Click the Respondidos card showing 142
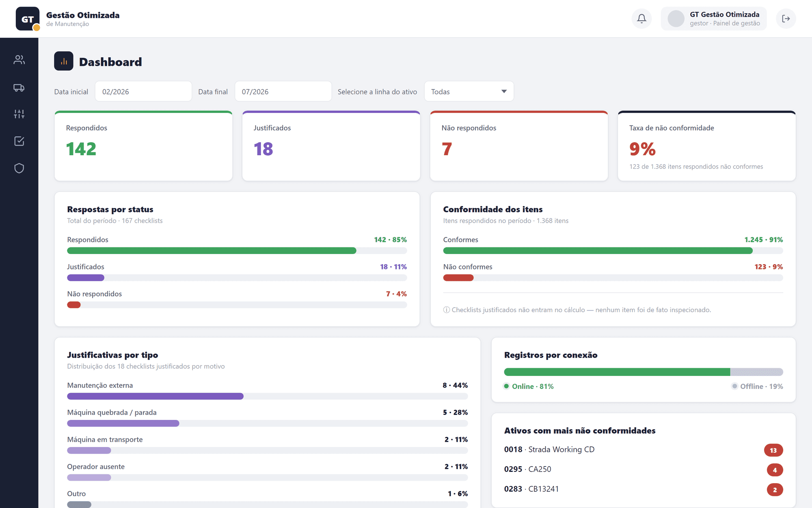812x508 pixels. pos(143,146)
